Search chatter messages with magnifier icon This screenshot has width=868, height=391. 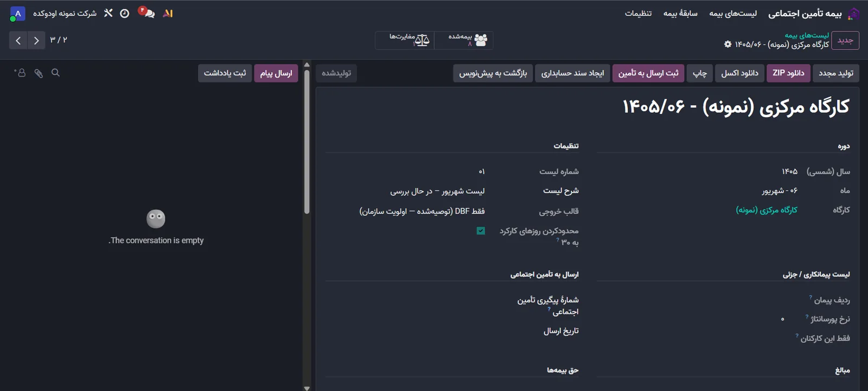[x=55, y=73]
